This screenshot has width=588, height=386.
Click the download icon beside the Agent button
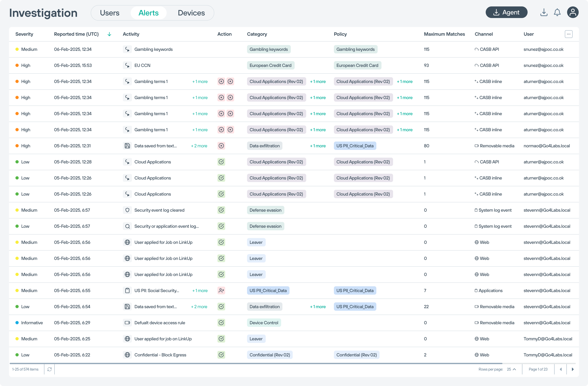pos(544,12)
